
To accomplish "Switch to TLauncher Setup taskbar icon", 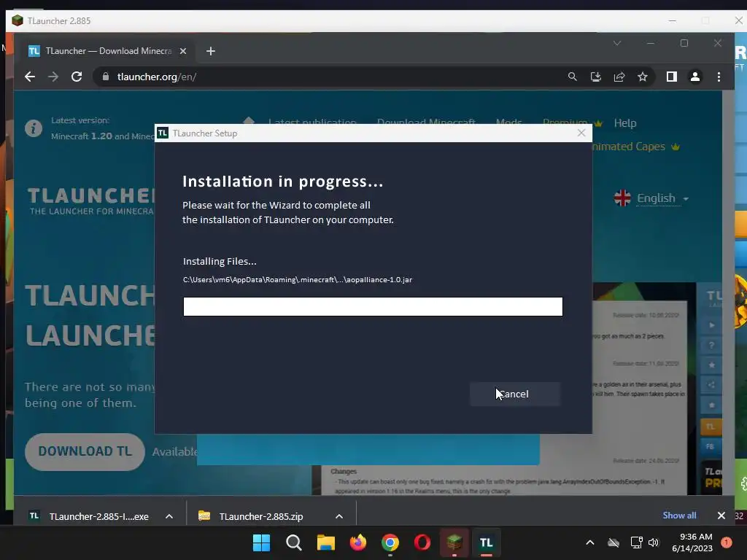I will tap(487, 542).
